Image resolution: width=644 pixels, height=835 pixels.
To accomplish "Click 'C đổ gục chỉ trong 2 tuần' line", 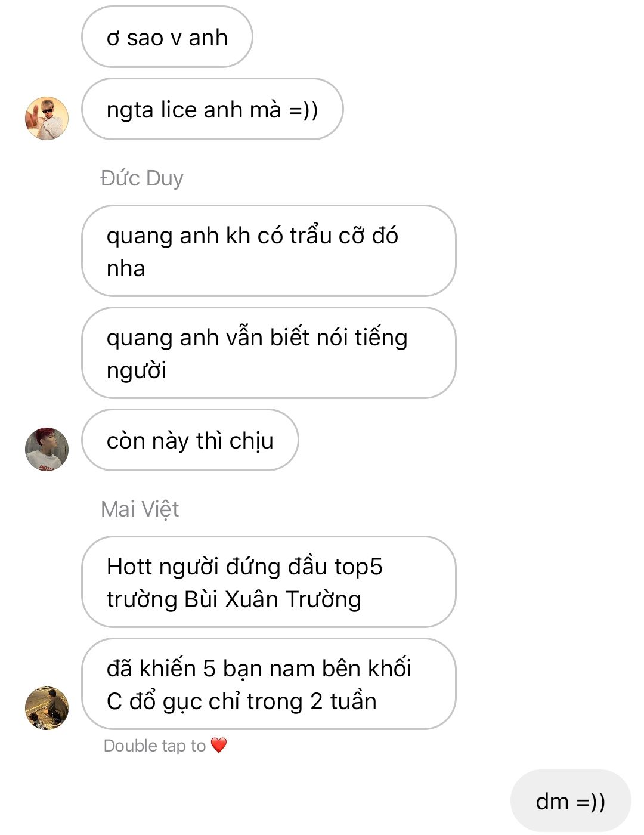I will (241, 701).
